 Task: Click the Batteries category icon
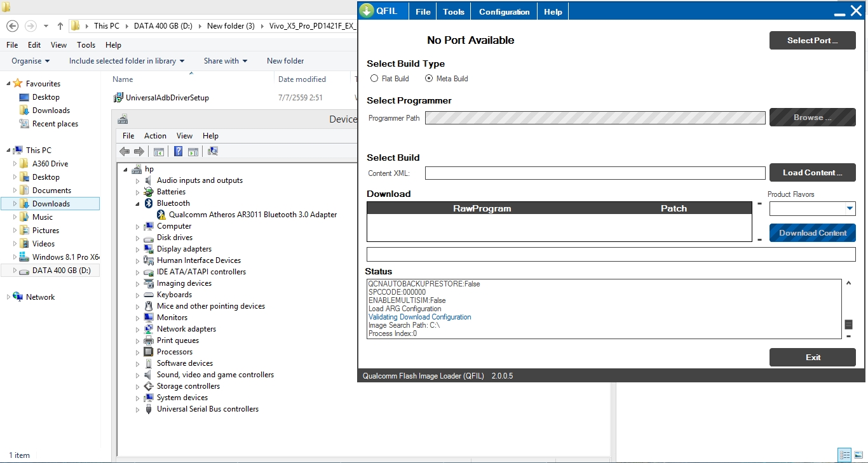click(x=149, y=192)
